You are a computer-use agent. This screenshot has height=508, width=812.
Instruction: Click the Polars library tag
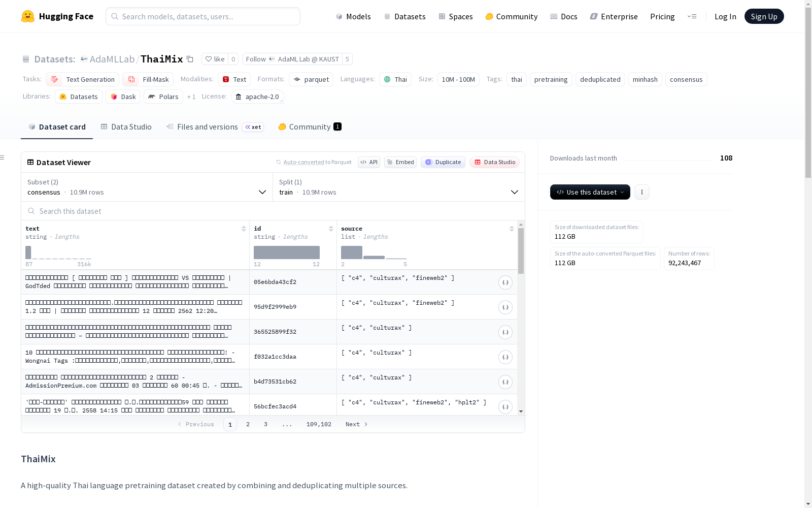[x=163, y=97]
